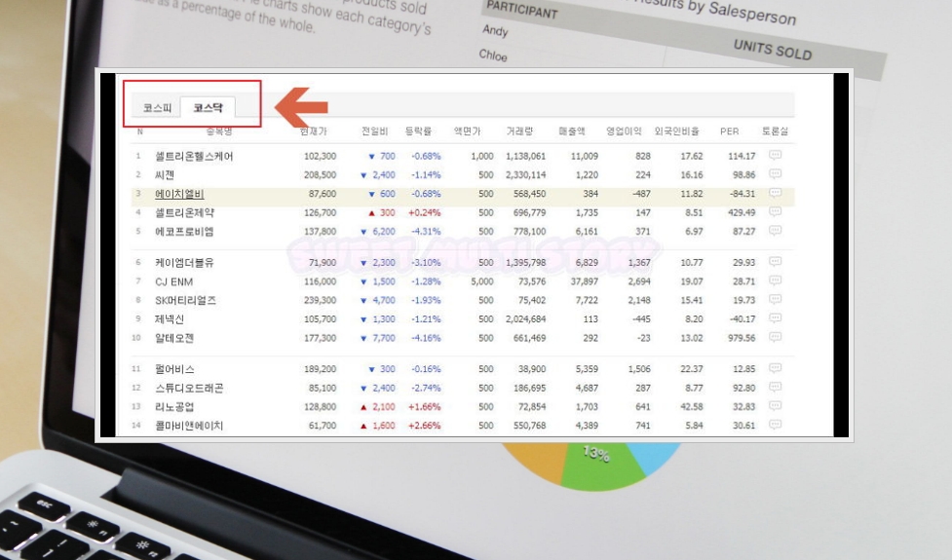Select change rate +0.24% cell
The height and width of the screenshot is (560, 952).
click(x=425, y=212)
